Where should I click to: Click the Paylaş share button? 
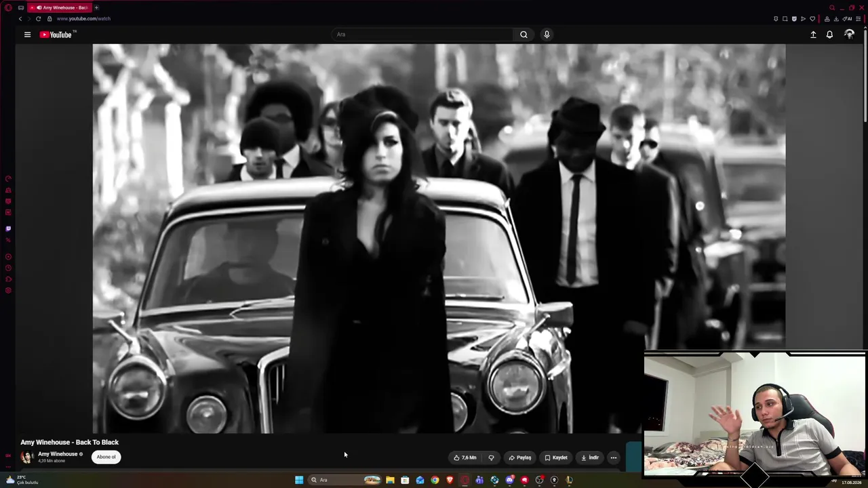520,457
